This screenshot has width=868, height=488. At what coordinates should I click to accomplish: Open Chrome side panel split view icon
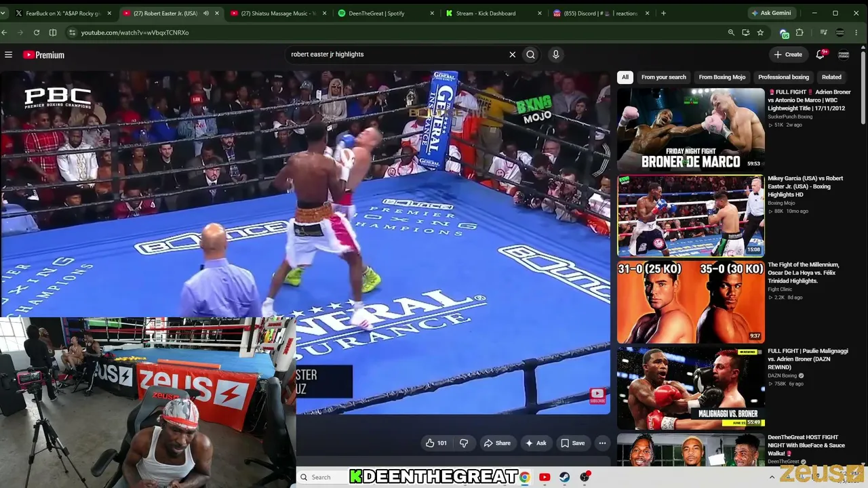[53, 33]
